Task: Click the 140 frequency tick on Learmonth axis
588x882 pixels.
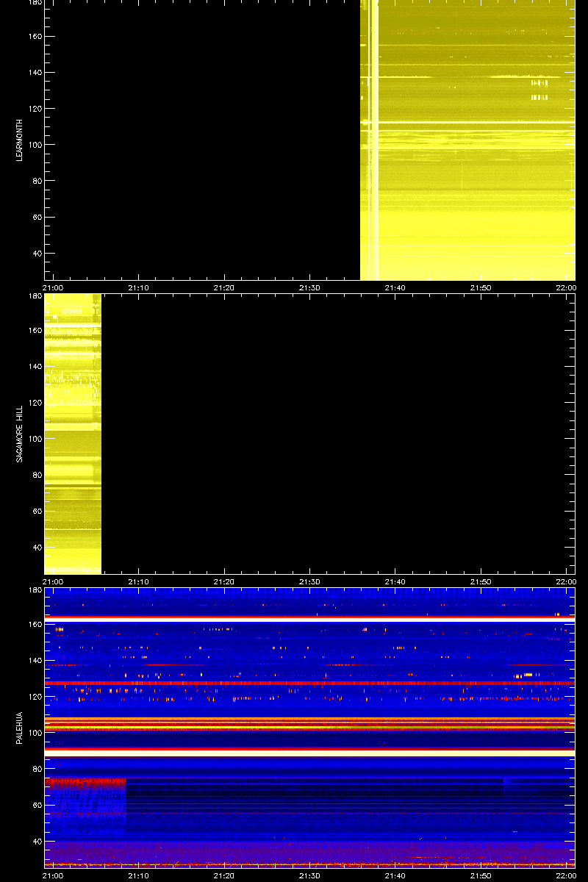Action: (34, 73)
